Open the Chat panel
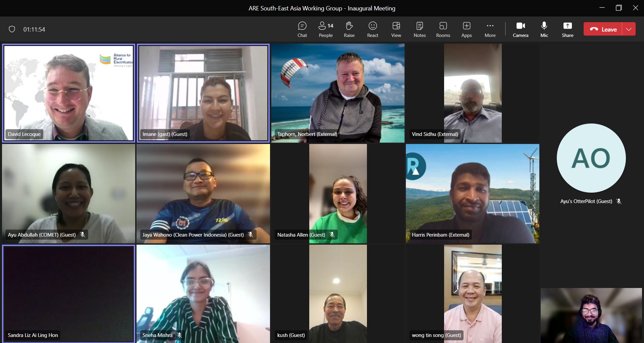Image resolution: width=644 pixels, height=343 pixels. coord(302,29)
